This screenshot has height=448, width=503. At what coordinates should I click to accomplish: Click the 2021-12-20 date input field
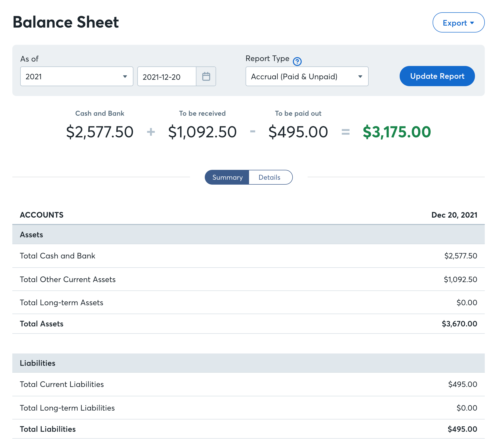pos(167,77)
